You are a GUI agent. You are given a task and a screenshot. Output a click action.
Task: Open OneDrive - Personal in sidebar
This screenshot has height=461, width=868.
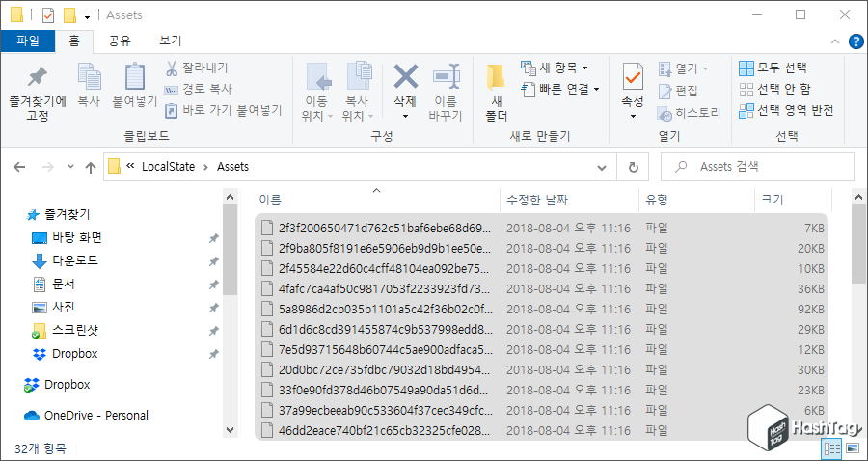pos(87,415)
